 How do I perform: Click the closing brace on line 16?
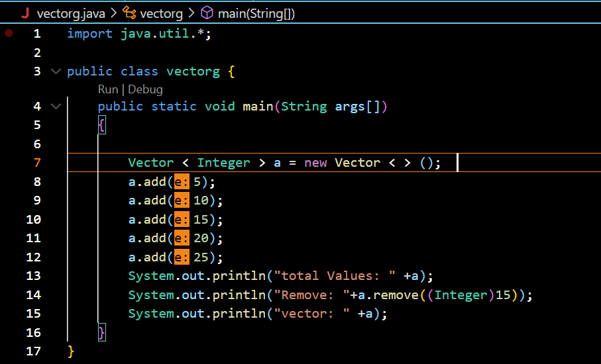coord(101,333)
